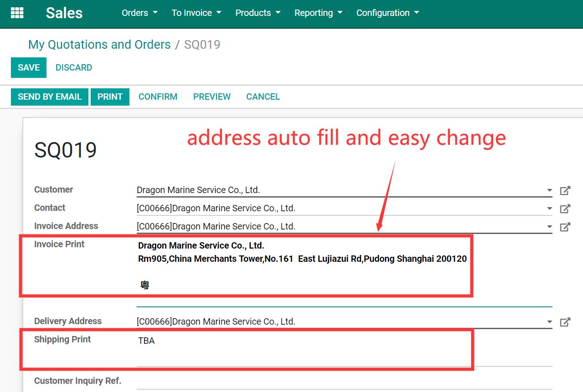Viewport: 583px width, 392px height.
Task: Open external link for Invoice Address record
Action: click(565, 227)
